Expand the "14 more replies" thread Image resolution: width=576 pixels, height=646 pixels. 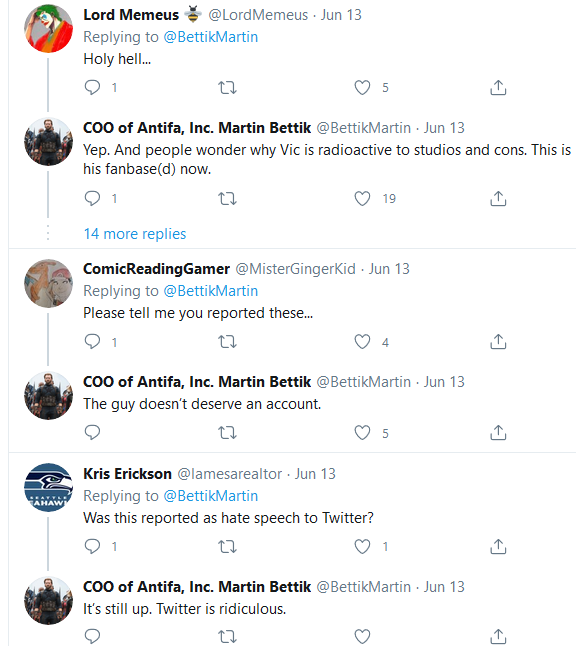[x=135, y=234]
